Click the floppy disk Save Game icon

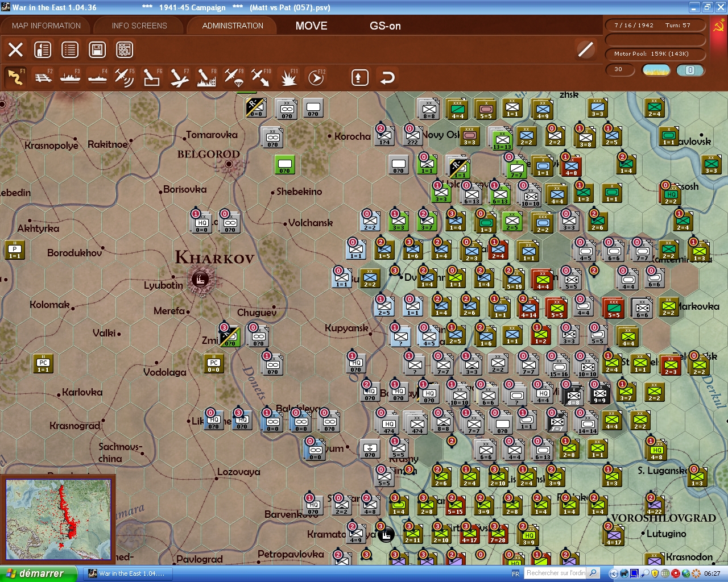(97, 49)
